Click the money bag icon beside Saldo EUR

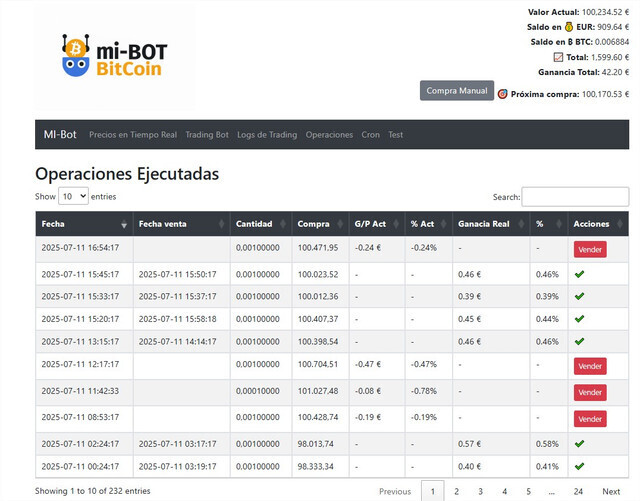(569, 27)
